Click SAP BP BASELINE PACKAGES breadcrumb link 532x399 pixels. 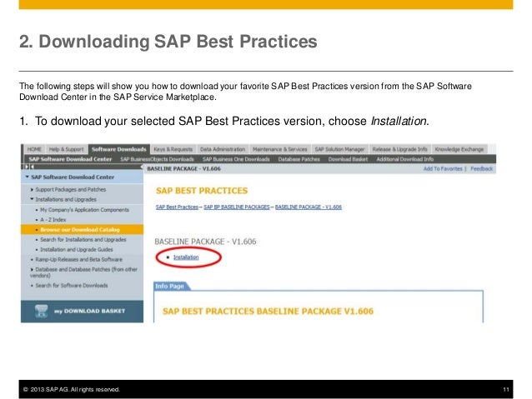pos(237,207)
